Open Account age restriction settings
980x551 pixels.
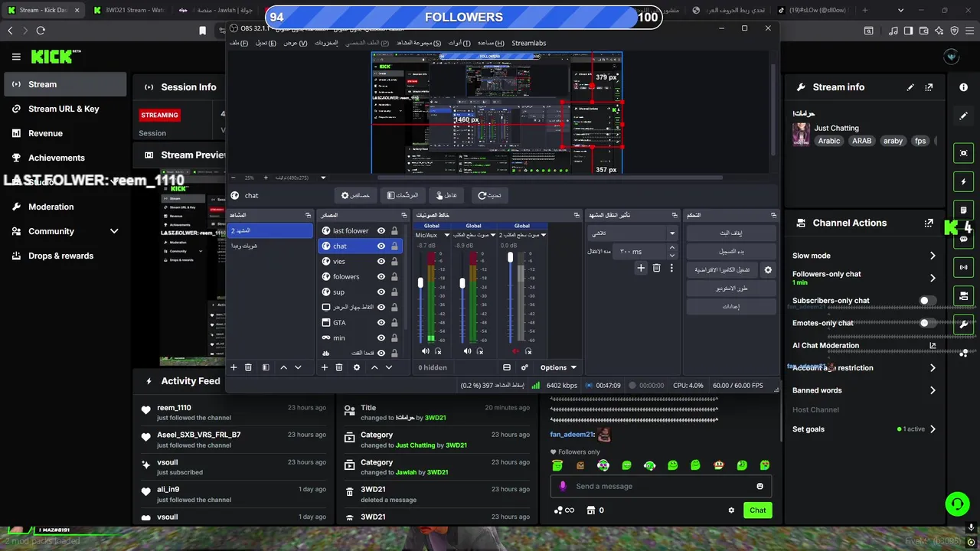(862, 368)
